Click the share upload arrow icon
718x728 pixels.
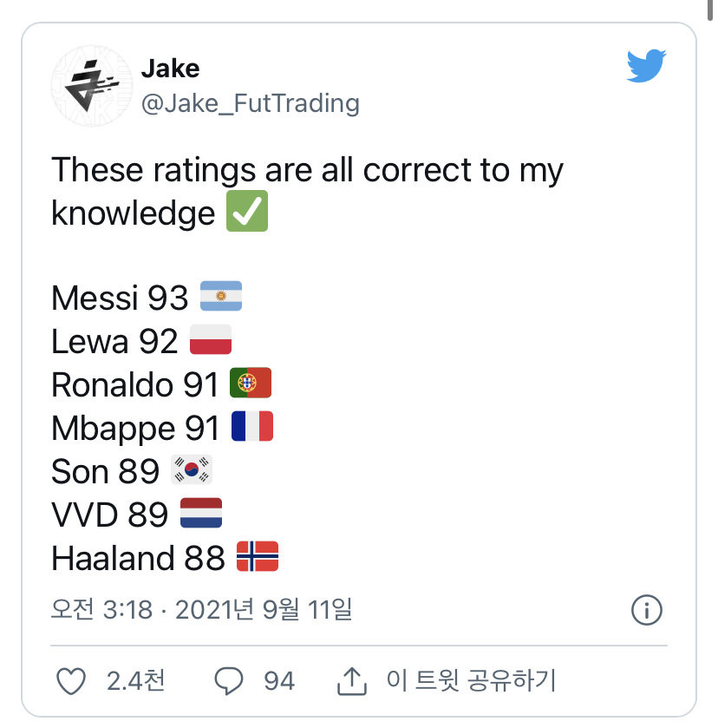[x=352, y=681]
